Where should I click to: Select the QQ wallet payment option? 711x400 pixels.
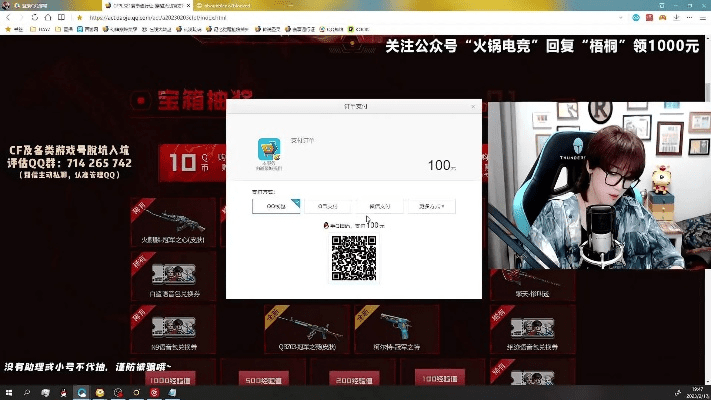pyautogui.click(x=276, y=206)
